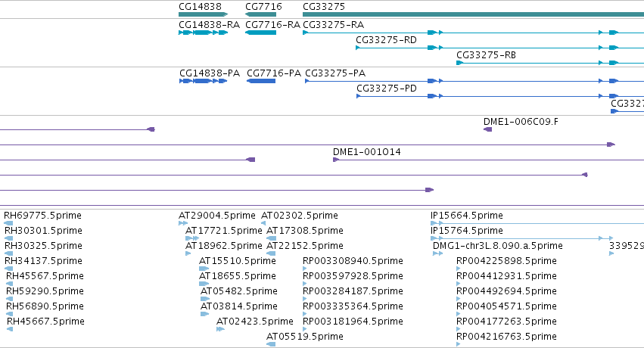The height and width of the screenshot is (348, 644).
Task: Select the AT17308.5prime arrow glyph
Action: (x=271, y=238)
